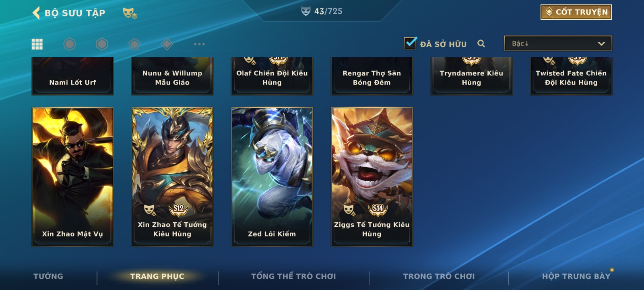Switch to the Tổng Thể Trò Chơi tab
Viewport: 644px width, 290px height.
click(x=293, y=276)
